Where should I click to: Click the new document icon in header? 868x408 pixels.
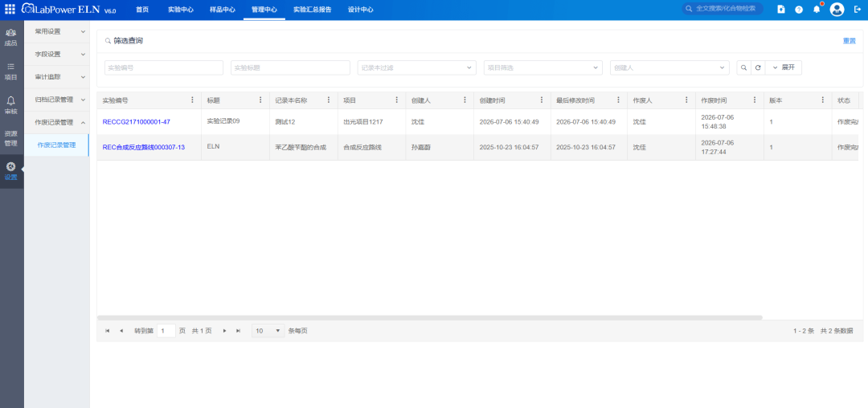click(x=781, y=10)
